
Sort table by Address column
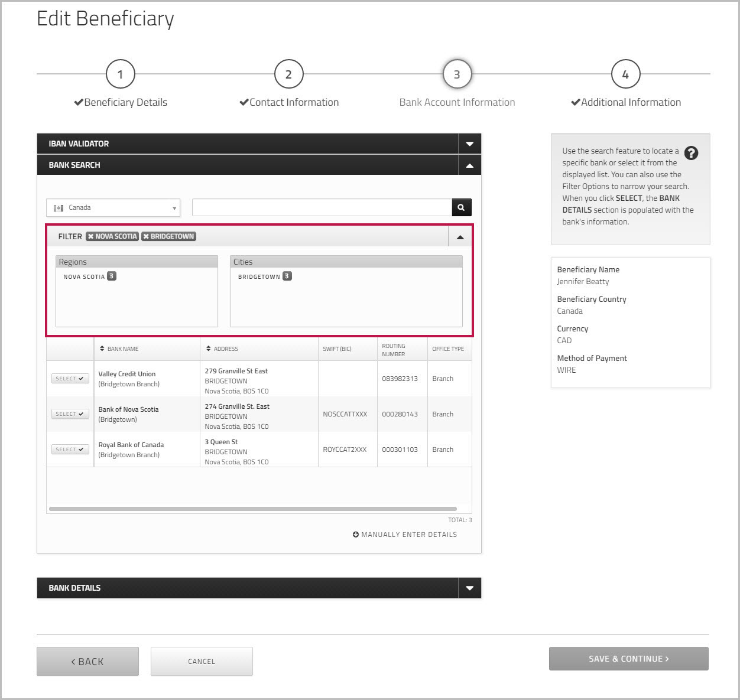[222, 349]
